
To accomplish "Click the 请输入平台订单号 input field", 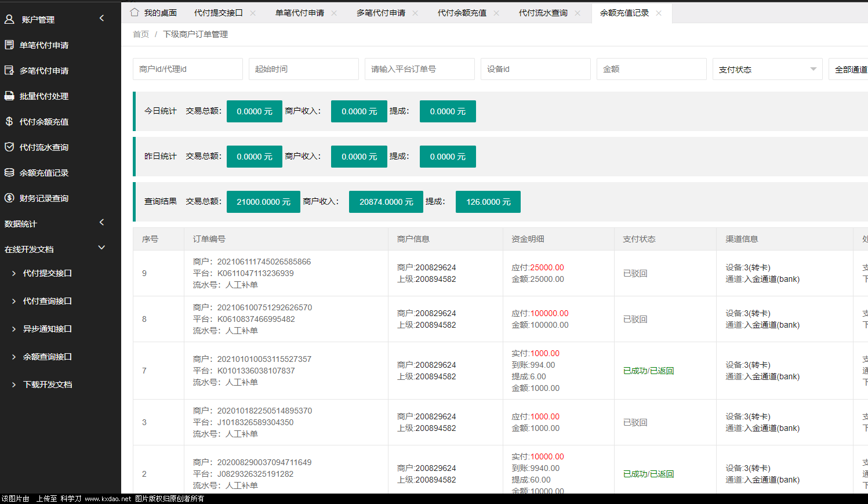I will click(x=420, y=69).
